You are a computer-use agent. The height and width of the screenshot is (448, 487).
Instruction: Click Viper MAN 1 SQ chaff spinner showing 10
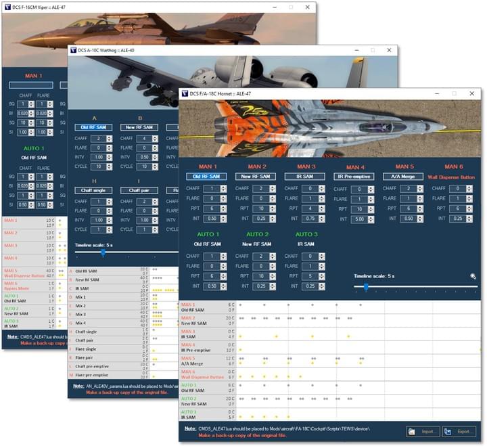click(x=26, y=123)
